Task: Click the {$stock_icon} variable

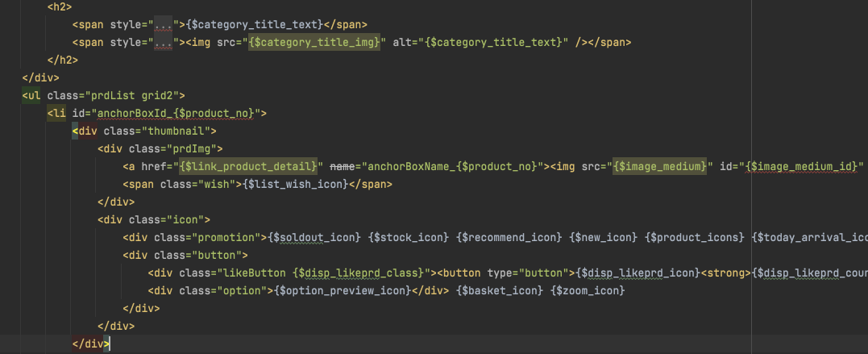Action: 409,237
